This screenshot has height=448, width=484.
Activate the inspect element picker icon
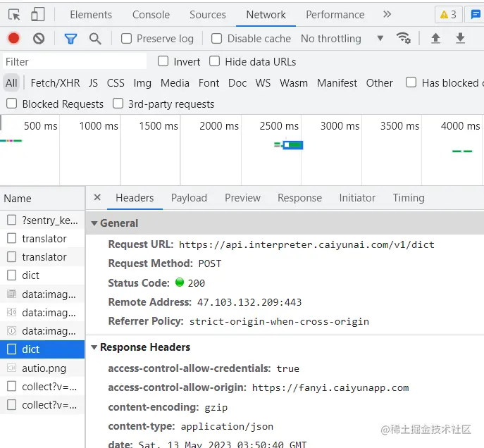pos(14,15)
